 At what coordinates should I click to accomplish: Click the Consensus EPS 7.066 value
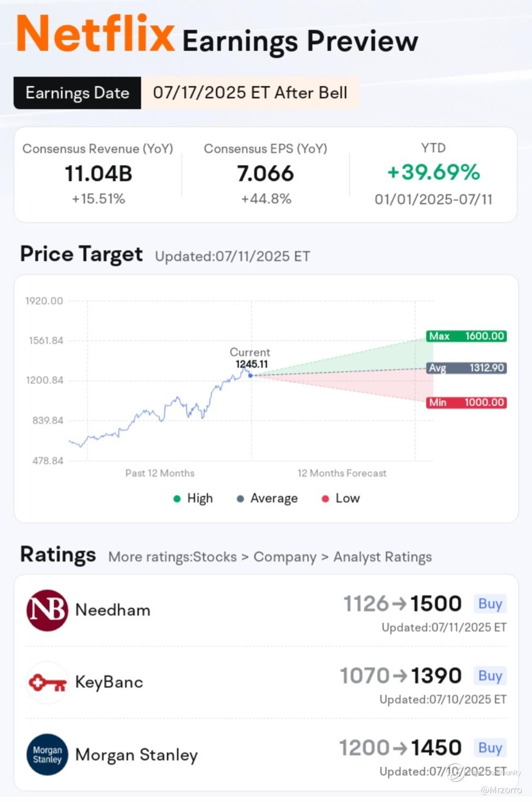coord(266,174)
